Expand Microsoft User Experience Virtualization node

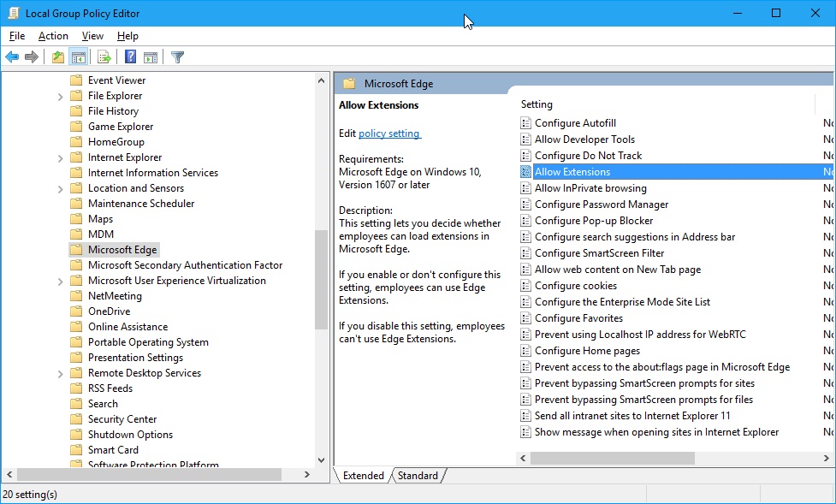60,282
